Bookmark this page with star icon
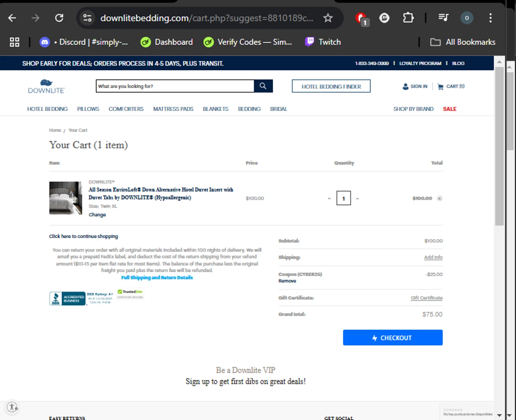 pyautogui.click(x=328, y=18)
